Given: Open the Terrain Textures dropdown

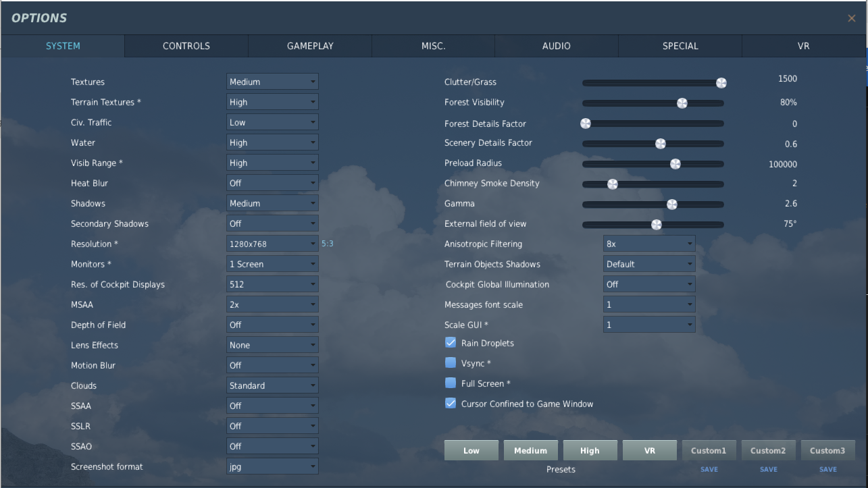Looking at the screenshot, I should [272, 102].
